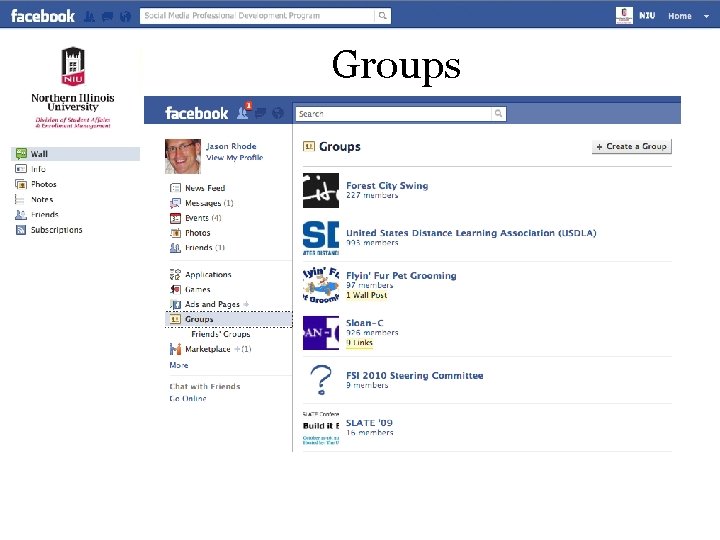Screen dimensions: 720x540
Task: Click the Applications icon
Action: click(x=175, y=275)
